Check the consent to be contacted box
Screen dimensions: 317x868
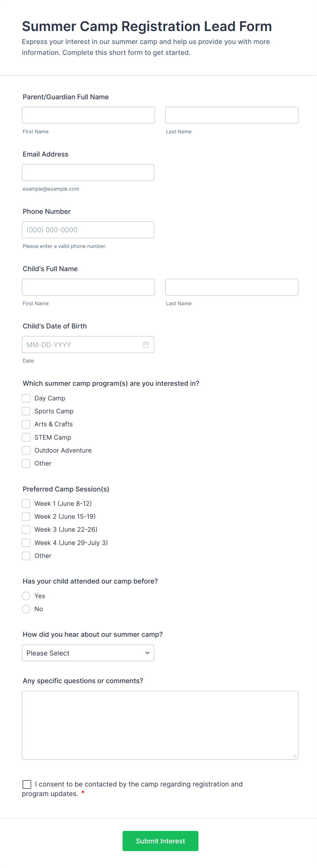27,784
